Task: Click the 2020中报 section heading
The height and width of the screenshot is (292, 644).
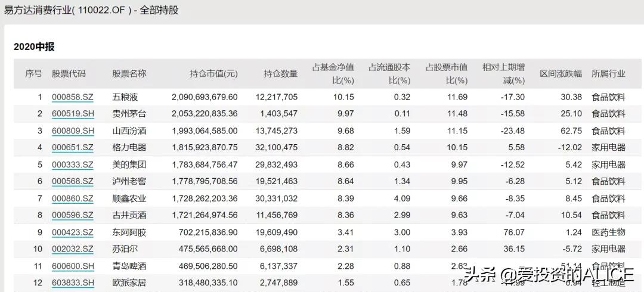Action: pyautogui.click(x=34, y=46)
